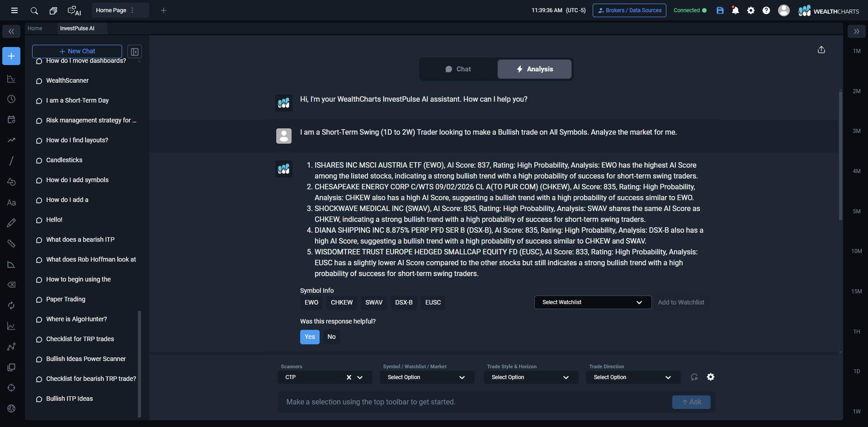Open Home Page tab options menu
This screenshot has width=868, height=427.
[x=132, y=10]
